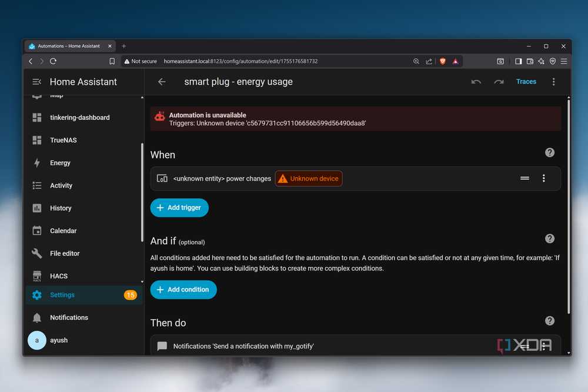Reload the page
Image resolution: width=588 pixels, height=392 pixels.
pyautogui.click(x=53, y=61)
